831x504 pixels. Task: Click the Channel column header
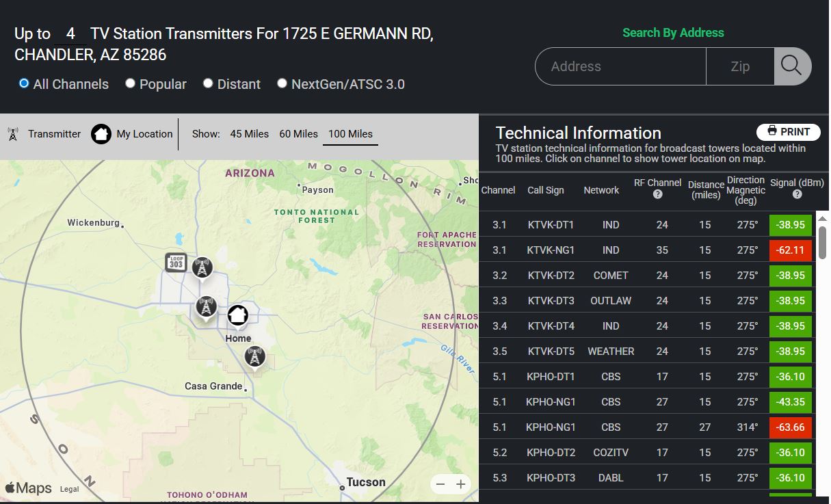pos(498,190)
